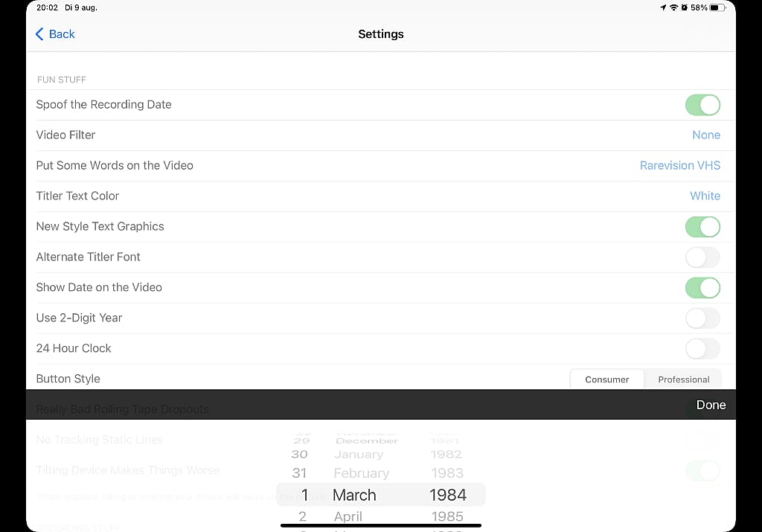Select the Consumer button style tab
This screenshot has width=762, height=532.
click(x=607, y=379)
